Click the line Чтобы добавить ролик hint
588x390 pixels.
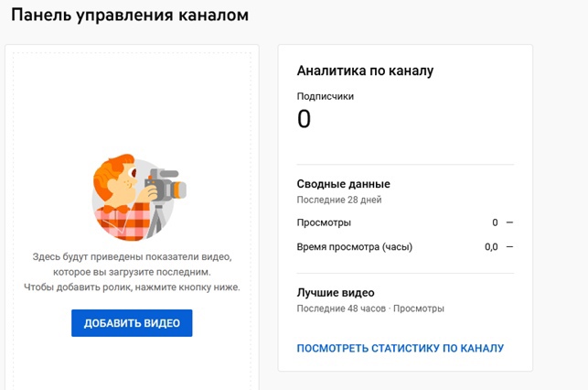click(x=132, y=287)
